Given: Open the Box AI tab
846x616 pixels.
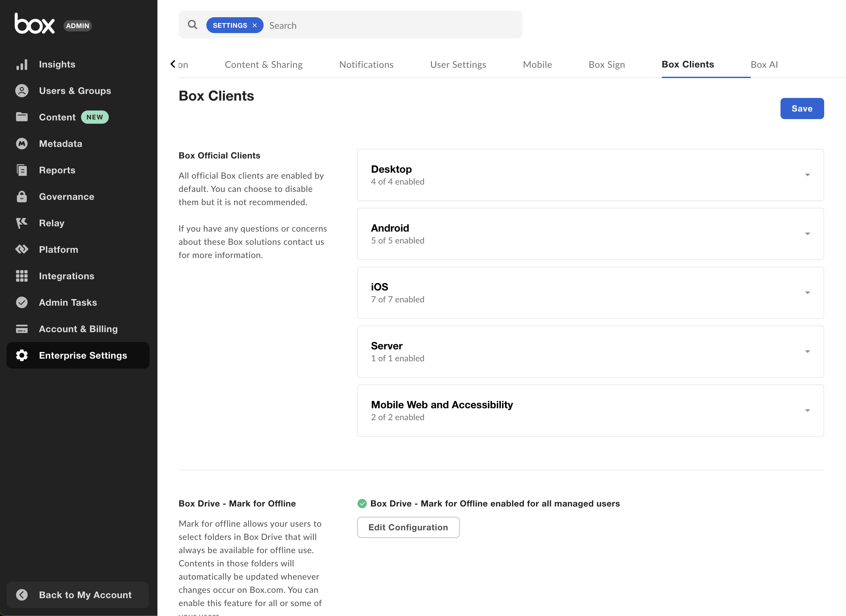Looking at the screenshot, I should [x=764, y=65].
